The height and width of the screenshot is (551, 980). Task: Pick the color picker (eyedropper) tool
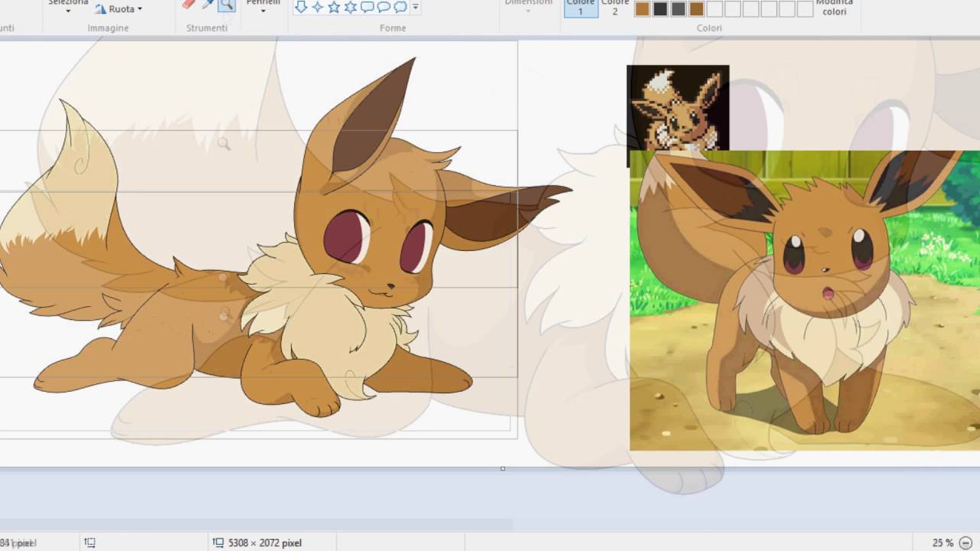click(207, 6)
